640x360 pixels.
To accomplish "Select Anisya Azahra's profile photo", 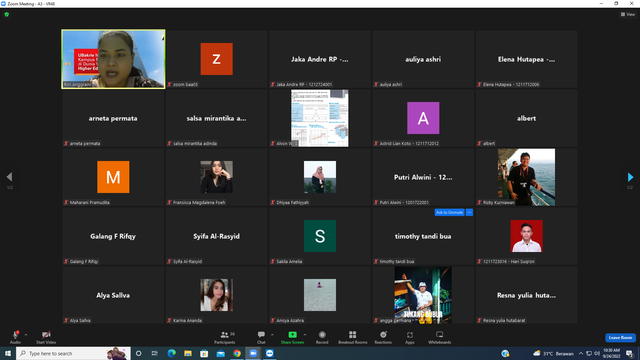I will click(x=320, y=295).
